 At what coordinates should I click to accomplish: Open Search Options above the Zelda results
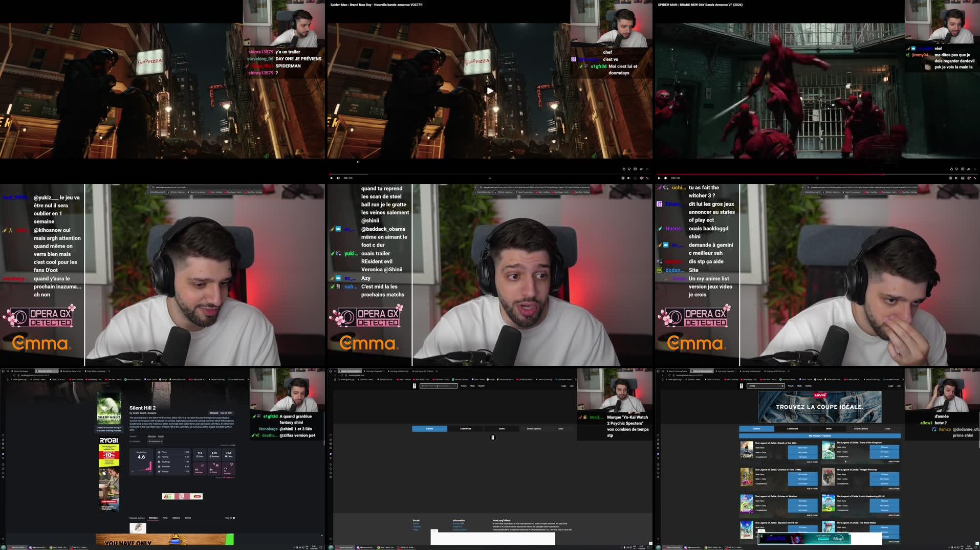(861, 429)
